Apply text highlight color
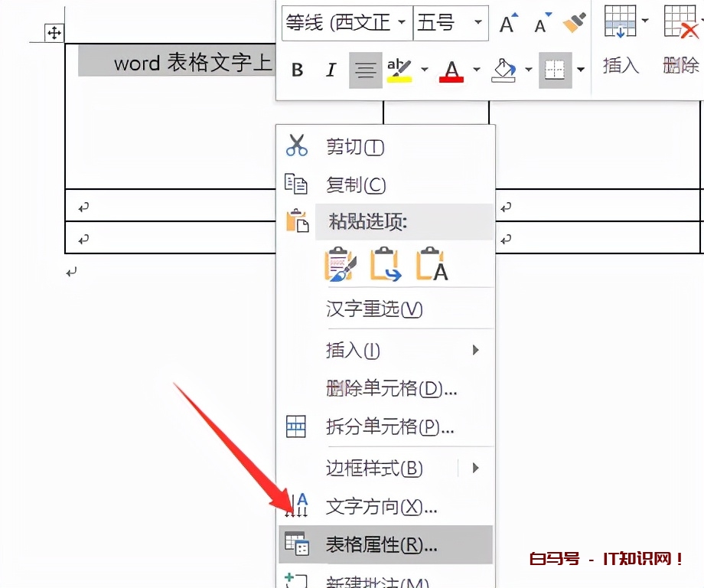 pos(399,70)
